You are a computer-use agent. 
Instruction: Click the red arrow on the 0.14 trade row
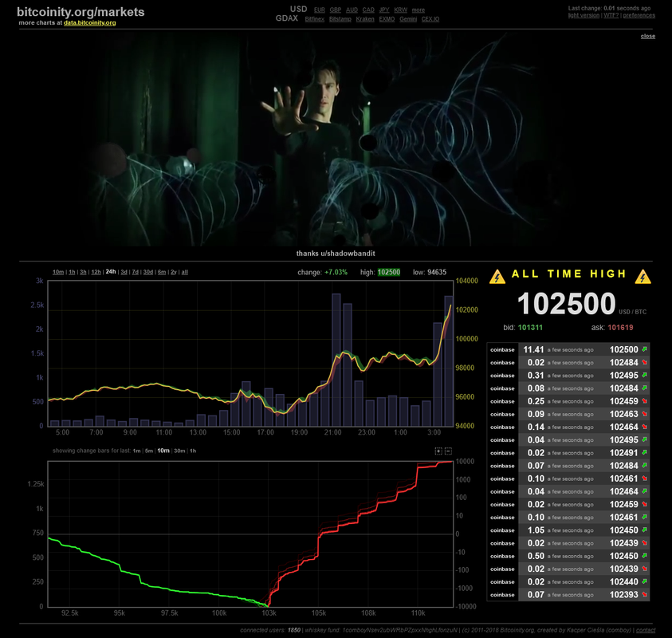pyautogui.click(x=644, y=427)
